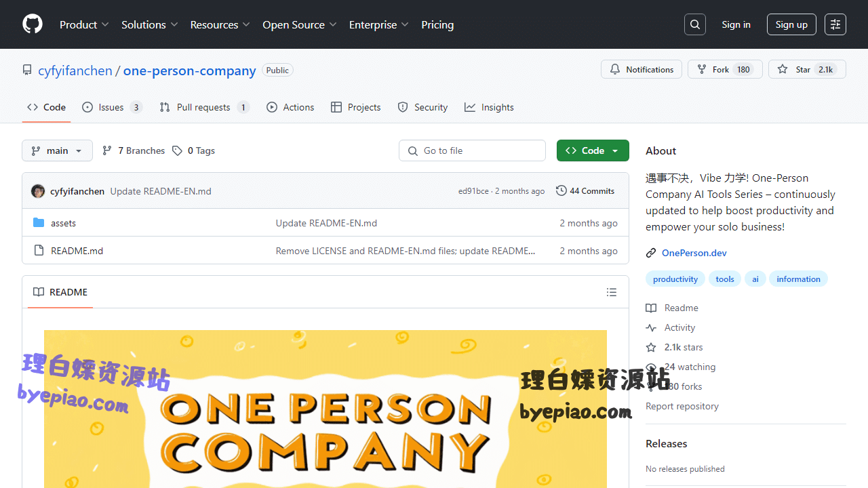Open the README.md file
The image size is (868, 488).
pyautogui.click(x=77, y=251)
